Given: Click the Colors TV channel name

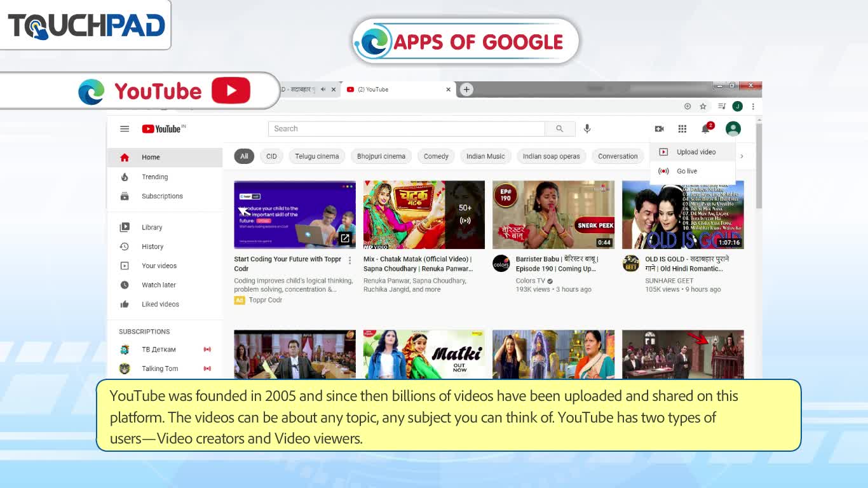Looking at the screenshot, I should [x=531, y=281].
